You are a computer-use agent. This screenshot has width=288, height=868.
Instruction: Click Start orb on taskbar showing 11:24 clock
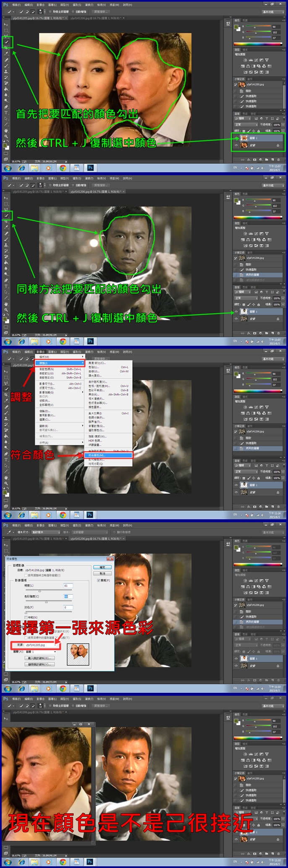click(x=8, y=515)
